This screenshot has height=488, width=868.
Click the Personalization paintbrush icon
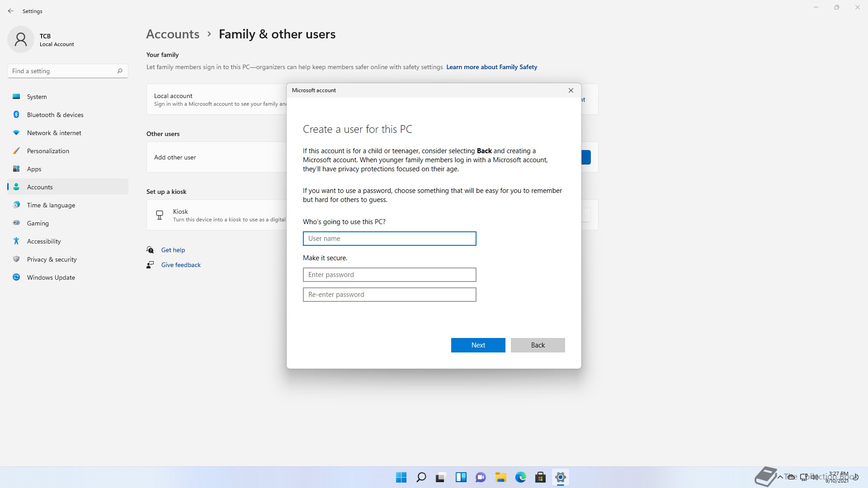coord(16,150)
